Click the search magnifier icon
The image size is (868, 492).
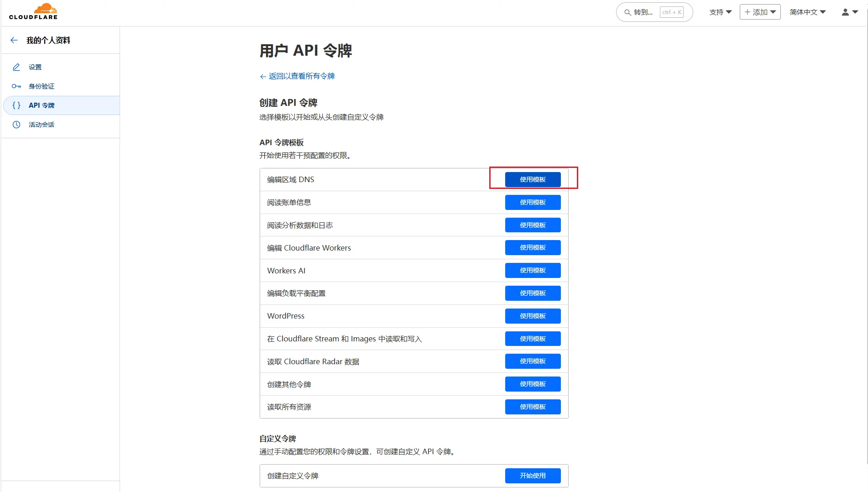(628, 12)
